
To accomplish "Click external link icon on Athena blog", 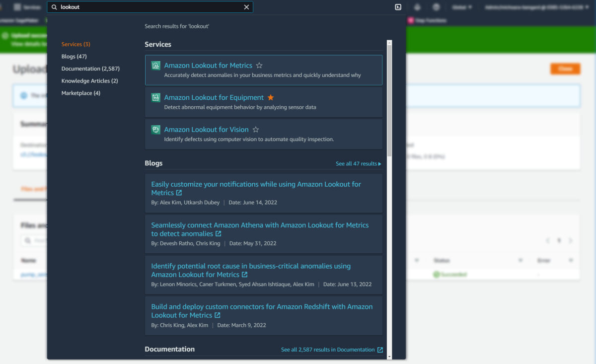I will [218, 233].
